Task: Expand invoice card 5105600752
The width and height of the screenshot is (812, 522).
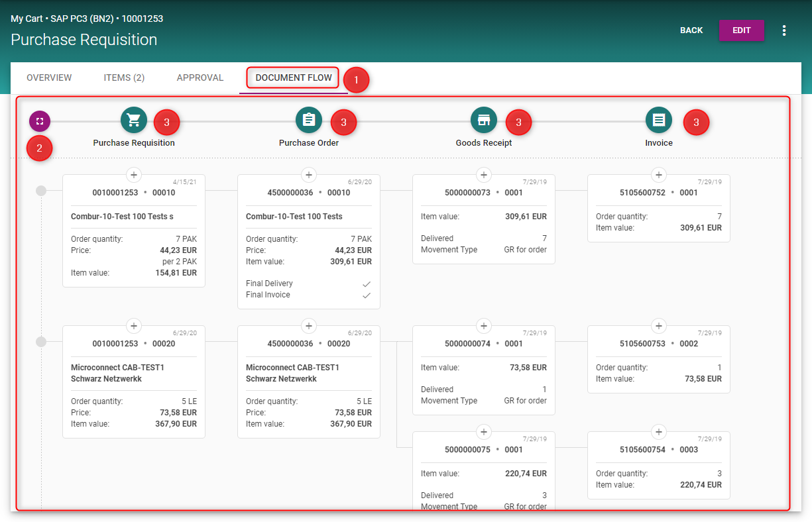Action: tap(659, 175)
